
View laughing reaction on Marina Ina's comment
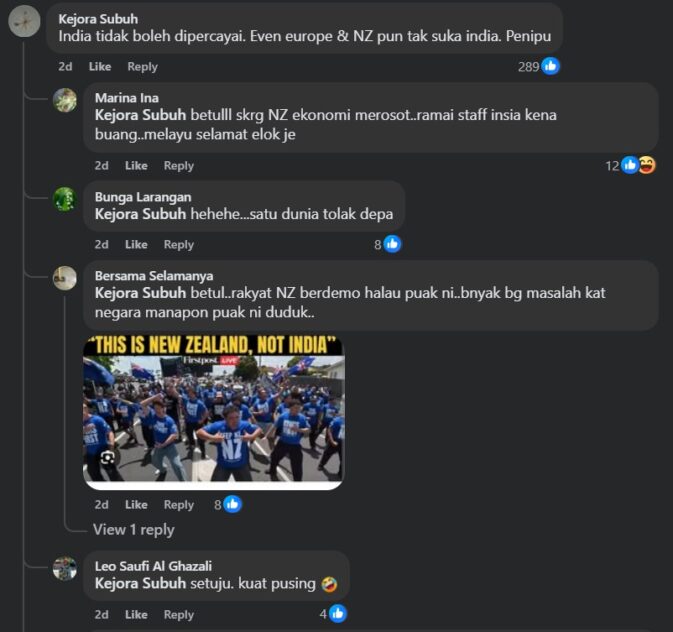click(x=647, y=165)
